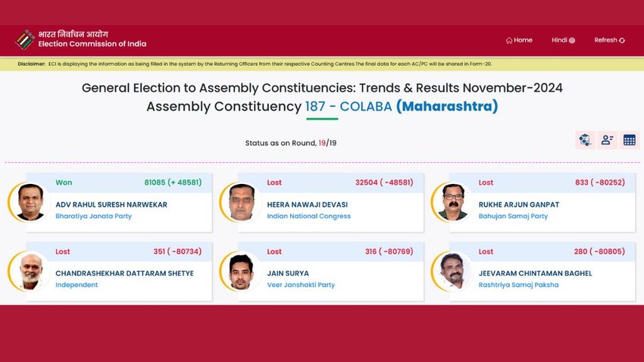Click the globe icon beside Hindi
Image resolution: width=644 pixels, height=362 pixels.
tap(572, 40)
